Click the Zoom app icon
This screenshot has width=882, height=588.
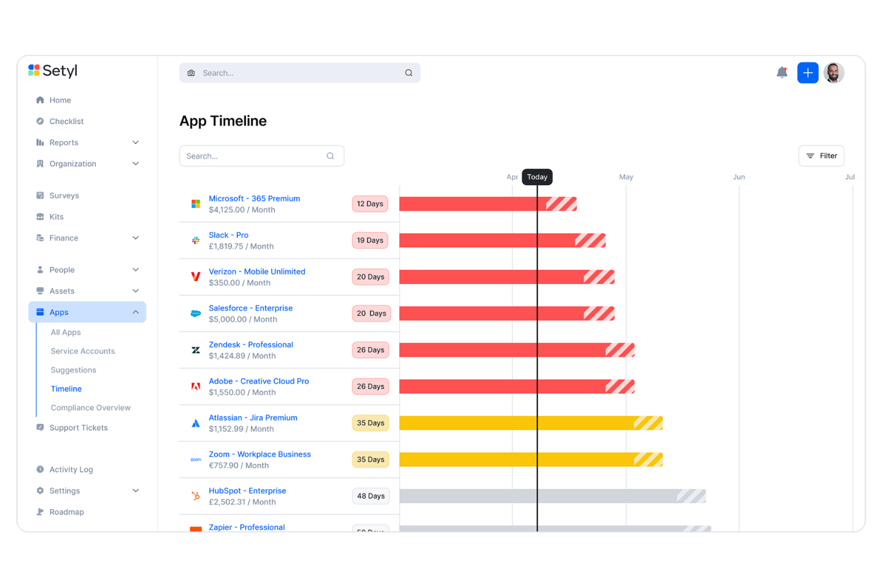point(195,459)
